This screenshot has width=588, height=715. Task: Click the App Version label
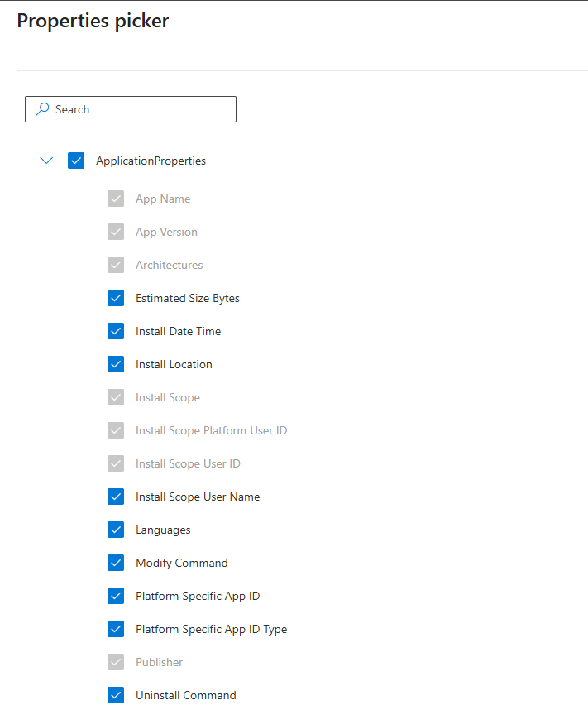(166, 232)
